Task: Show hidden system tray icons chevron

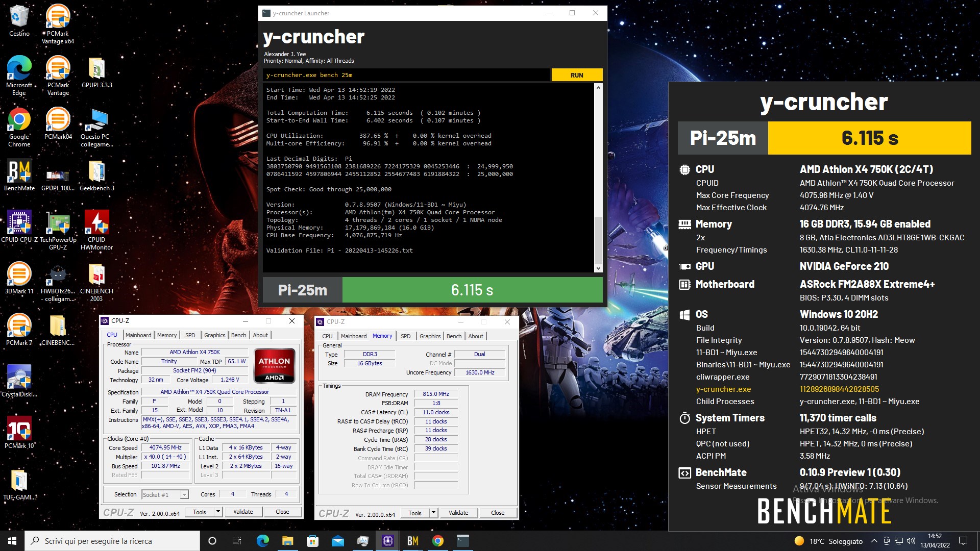Action: click(874, 541)
